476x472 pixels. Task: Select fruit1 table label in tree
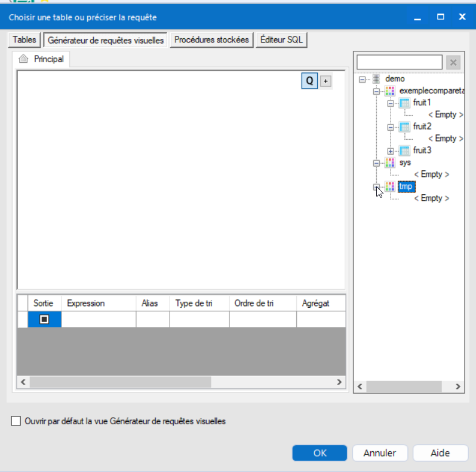422,103
